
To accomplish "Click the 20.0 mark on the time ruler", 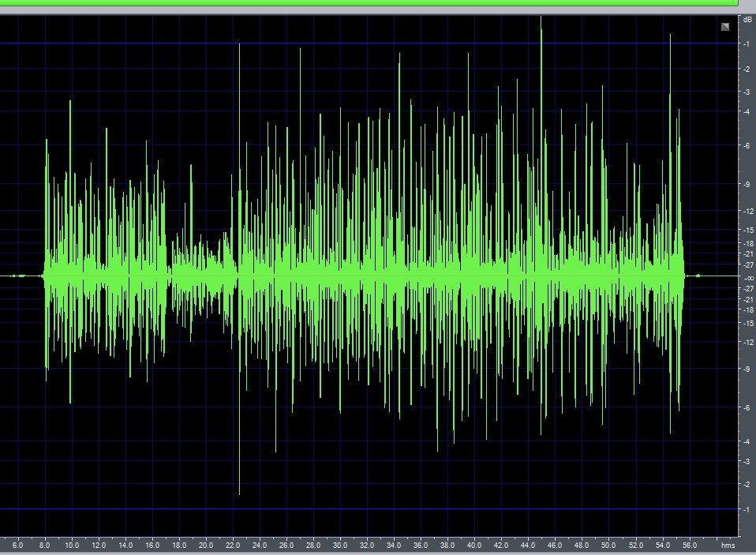I will pyautogui.click(x=206, y=546).
